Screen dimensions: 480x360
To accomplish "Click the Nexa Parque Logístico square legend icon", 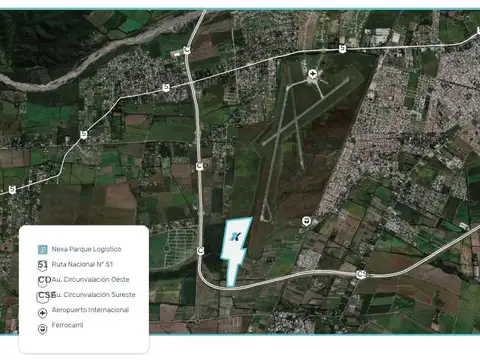I will [43, 249].
